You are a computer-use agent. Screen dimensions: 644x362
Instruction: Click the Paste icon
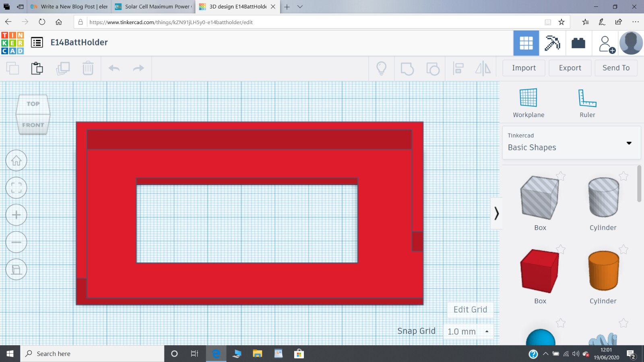tap(37, 68)
